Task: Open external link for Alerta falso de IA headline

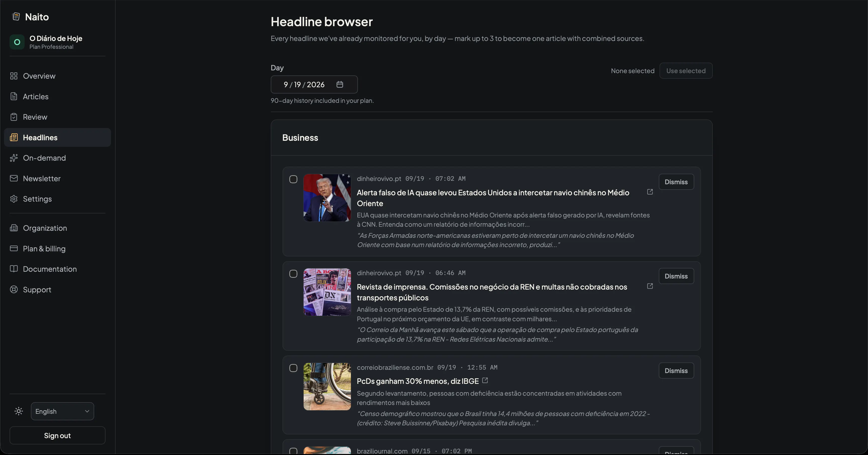Action: click(650, 192)
